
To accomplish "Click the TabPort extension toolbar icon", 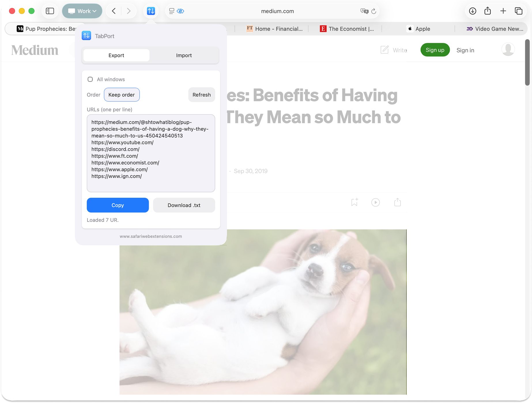I will click(x=151, y=11).
